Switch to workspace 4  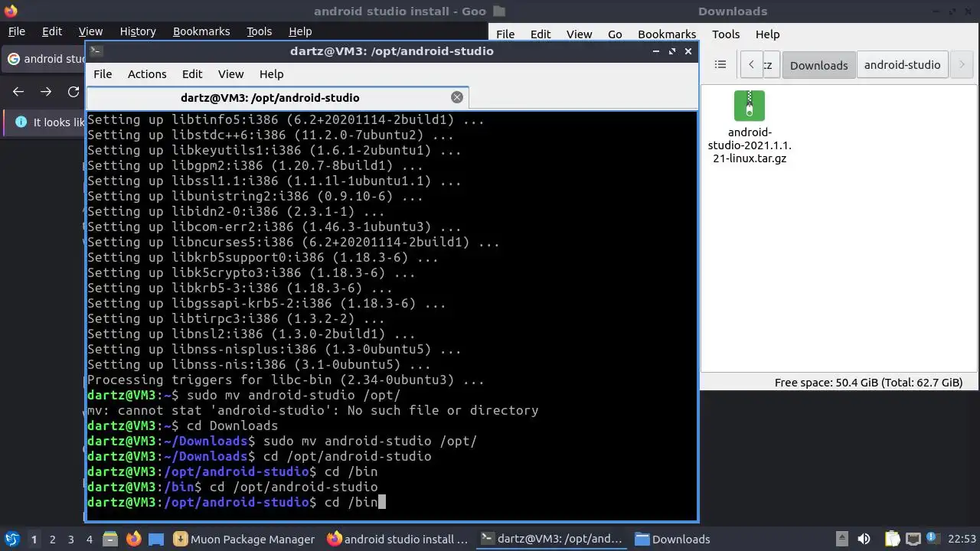click(x=89, y=539)
